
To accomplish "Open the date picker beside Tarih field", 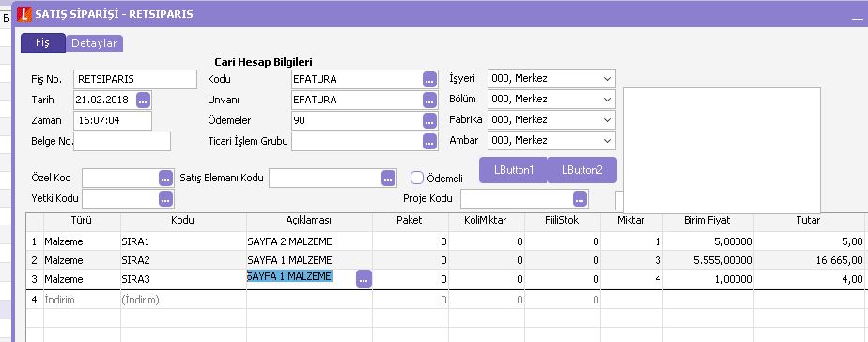I will coord(143,101).
